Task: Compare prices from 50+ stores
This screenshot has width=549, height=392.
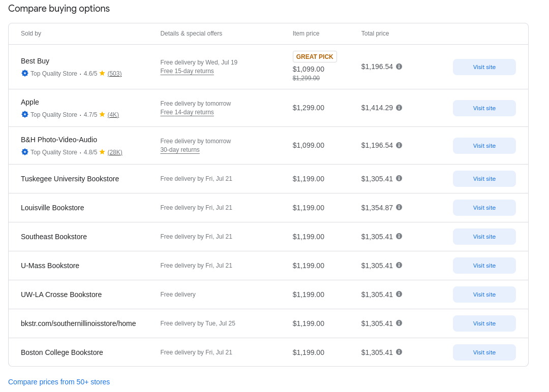Action: 59,382
